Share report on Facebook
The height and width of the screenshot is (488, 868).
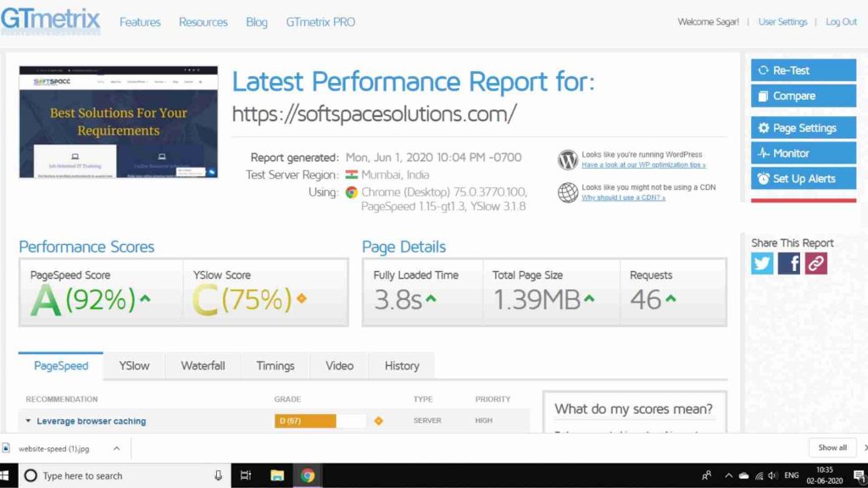[x=789, y=263]
